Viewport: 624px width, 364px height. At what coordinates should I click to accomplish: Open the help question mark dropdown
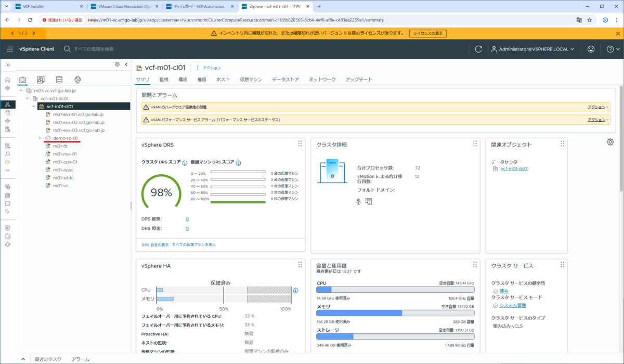tap(613, 49)
